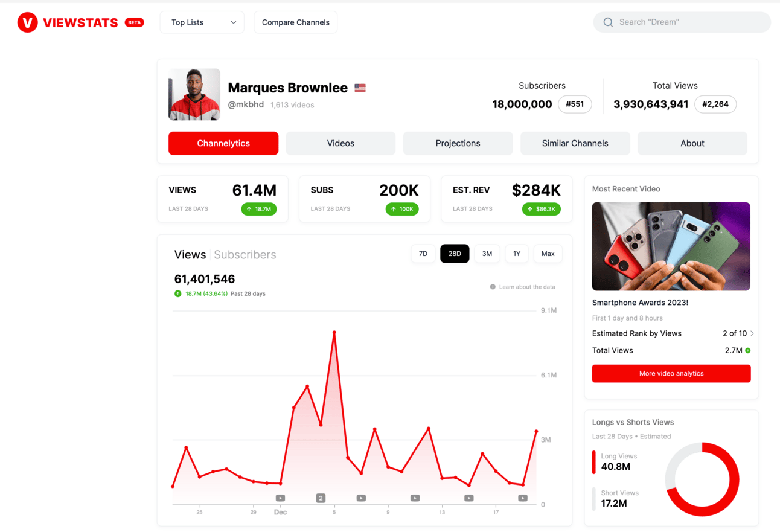Switch chart range to 7D
780x532 pixels.
coord(423,254)
